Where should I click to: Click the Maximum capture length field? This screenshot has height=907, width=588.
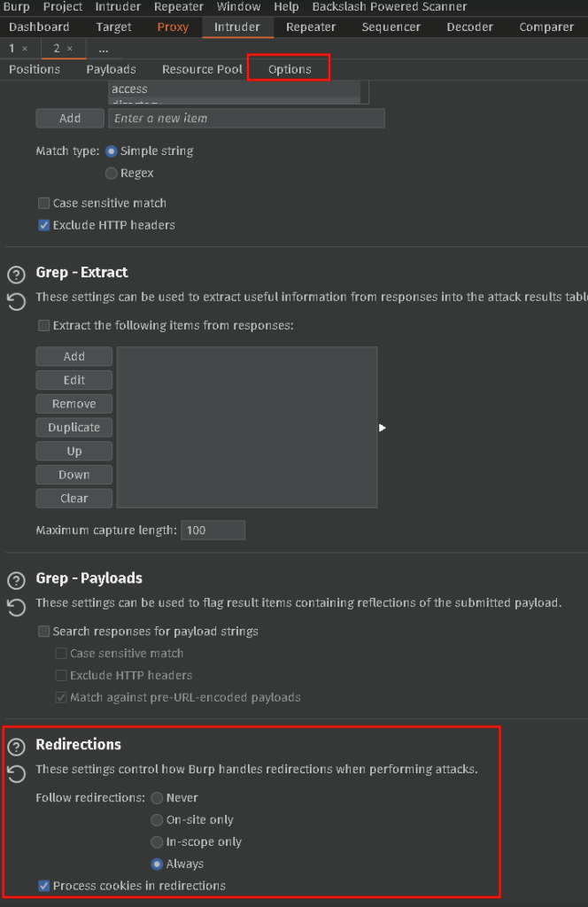click(213, 531)
